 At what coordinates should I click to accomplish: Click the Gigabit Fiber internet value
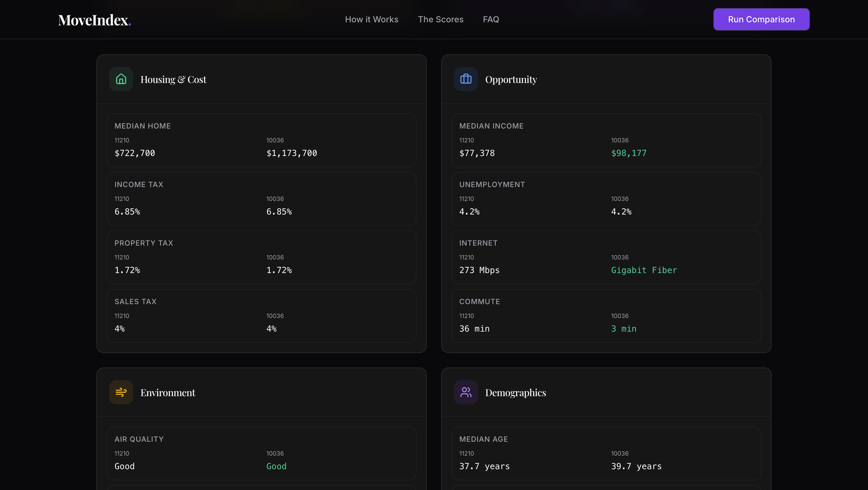click(x=644, y=270)
